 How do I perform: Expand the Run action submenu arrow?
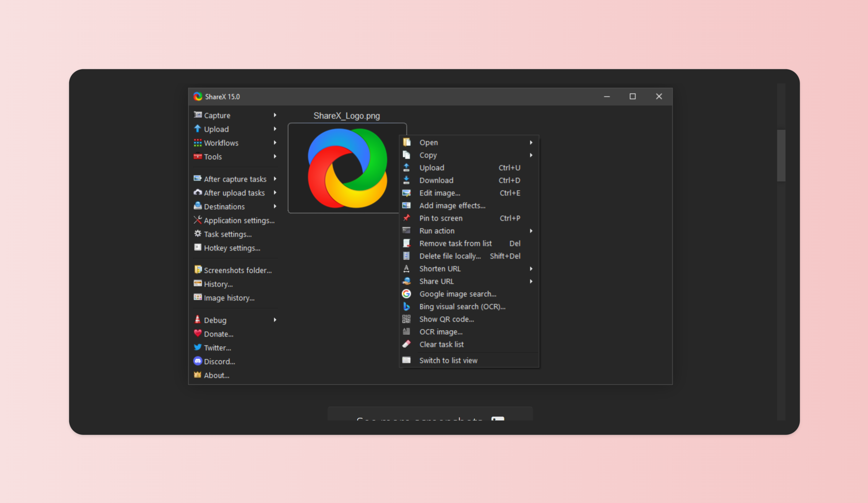pyautogui.click(x=531, y=231)
